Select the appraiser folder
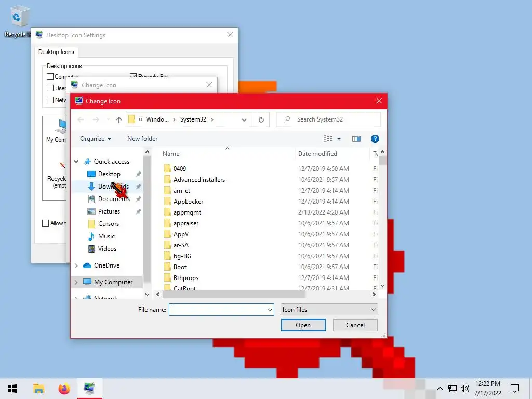Image resolution: width=532 pixels, height=399 pixels. tap(186, 223)
